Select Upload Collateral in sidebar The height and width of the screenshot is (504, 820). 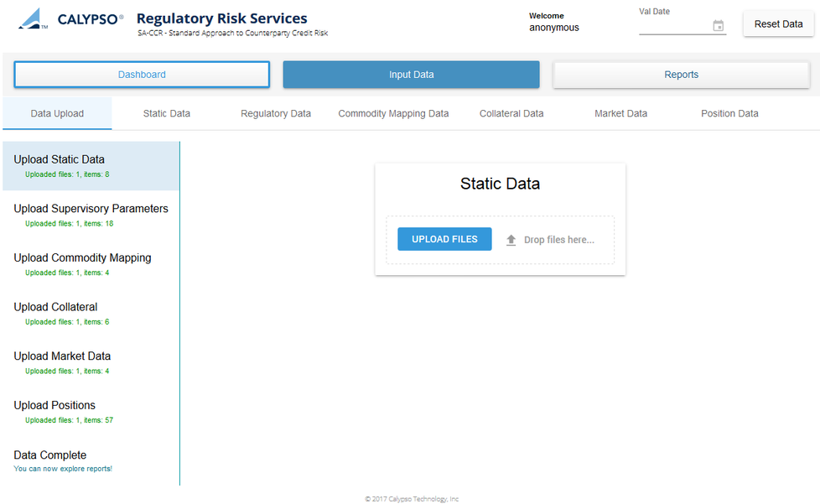[x=55, y=307]
